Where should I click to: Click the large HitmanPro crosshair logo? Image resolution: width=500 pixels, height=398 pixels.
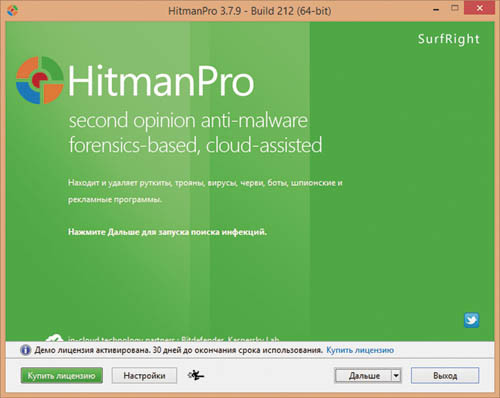click(40, 80)
